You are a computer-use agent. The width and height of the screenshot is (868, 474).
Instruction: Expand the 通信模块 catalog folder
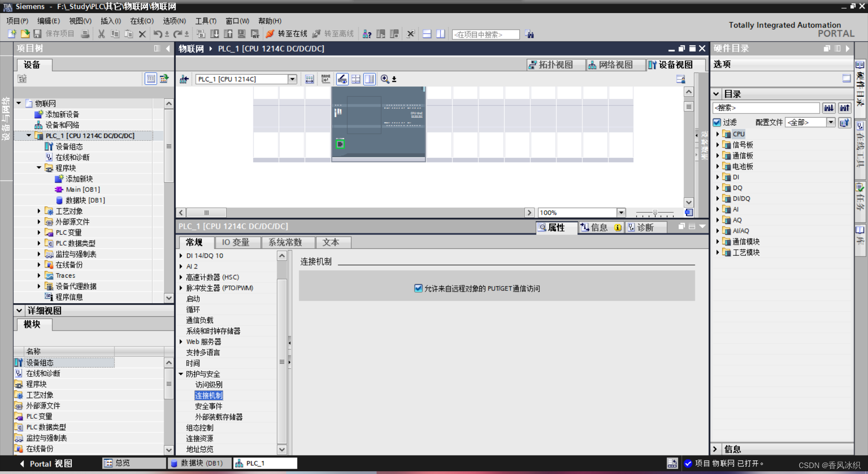pyautogui.click(x=717, y=242)
